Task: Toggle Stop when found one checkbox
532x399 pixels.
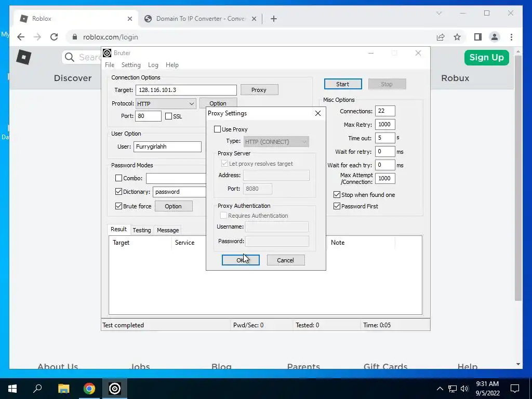Action: (337, 195)
